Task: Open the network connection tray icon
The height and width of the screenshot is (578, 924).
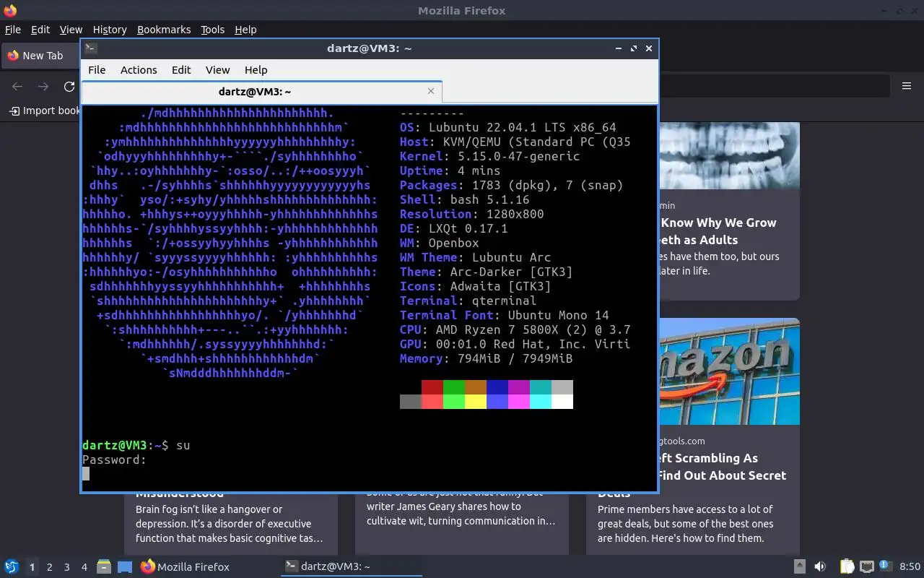Action: tap(866, 567)
